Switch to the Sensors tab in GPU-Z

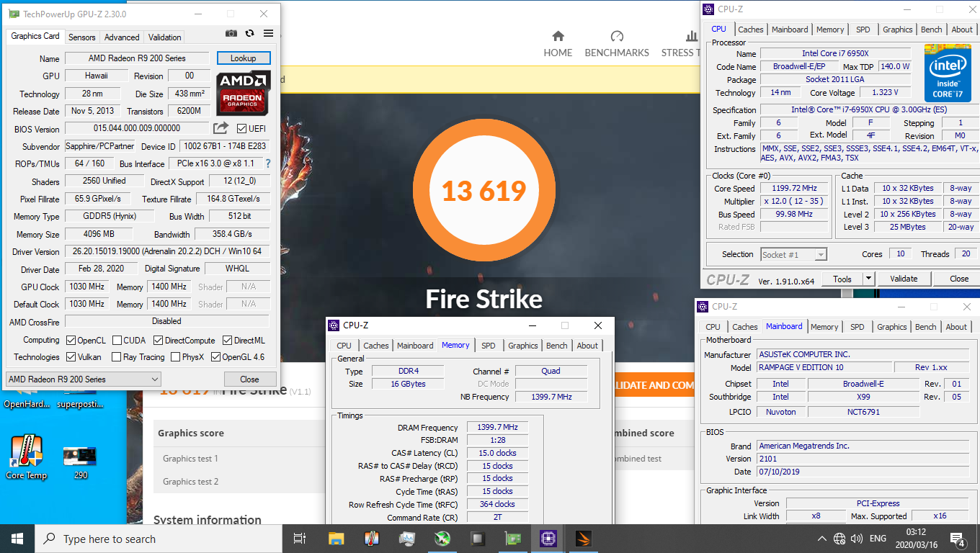[x=82, y=37]
